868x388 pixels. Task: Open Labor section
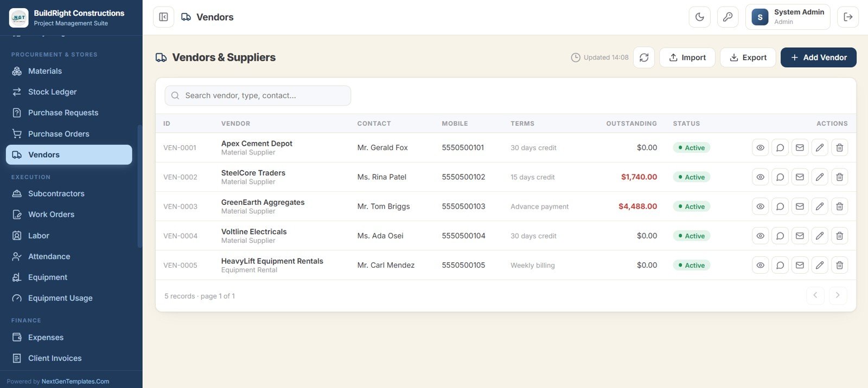[69, 236]
